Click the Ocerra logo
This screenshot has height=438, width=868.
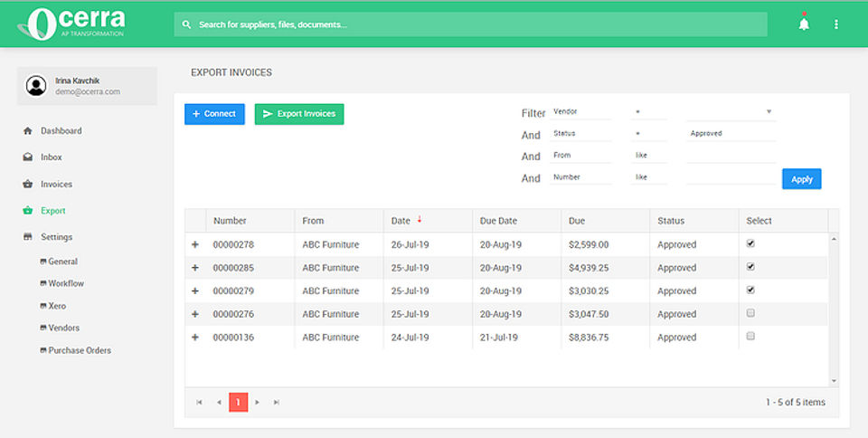click(x=72, y=24)
